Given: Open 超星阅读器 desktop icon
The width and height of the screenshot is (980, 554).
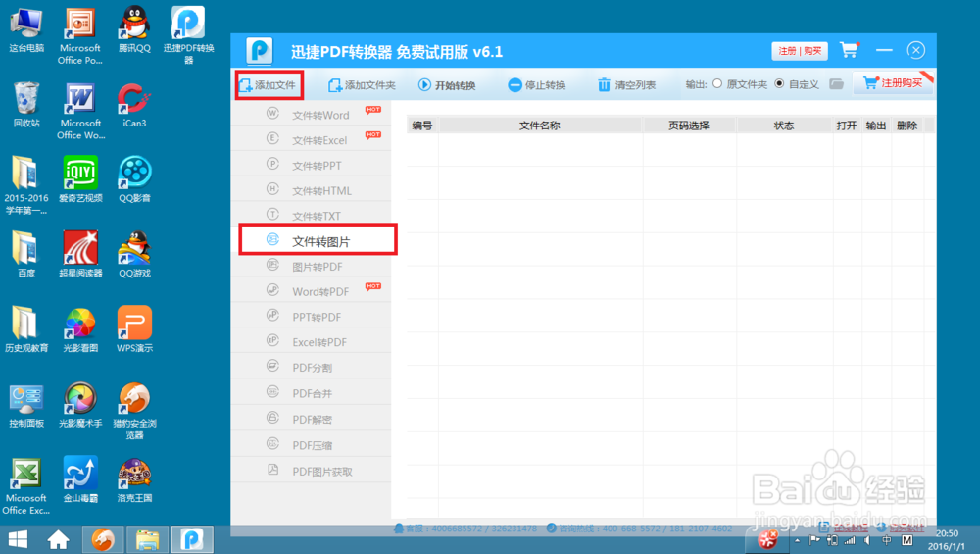Looking at the screenshot, I should (x=80, y=255).
